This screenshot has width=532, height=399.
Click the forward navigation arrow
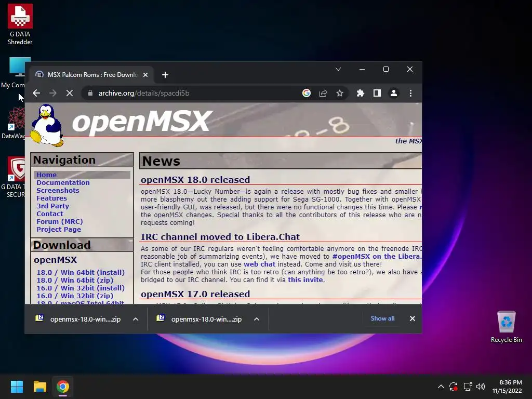(x=53, y=93)
